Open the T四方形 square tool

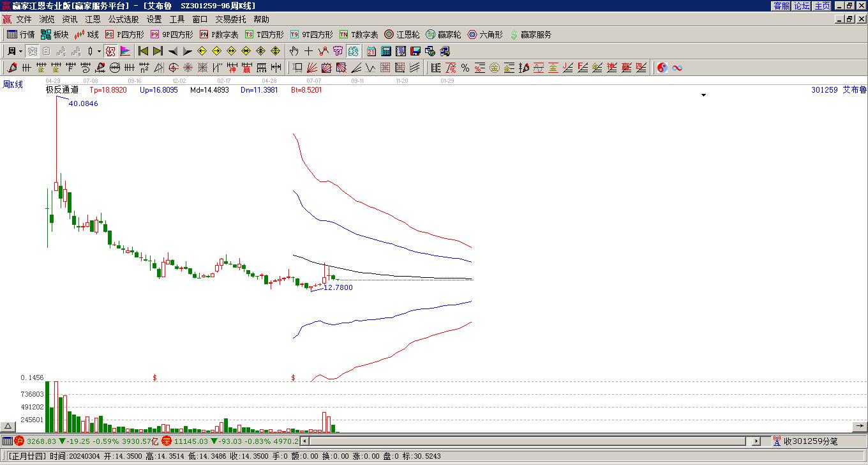(264, 34)
